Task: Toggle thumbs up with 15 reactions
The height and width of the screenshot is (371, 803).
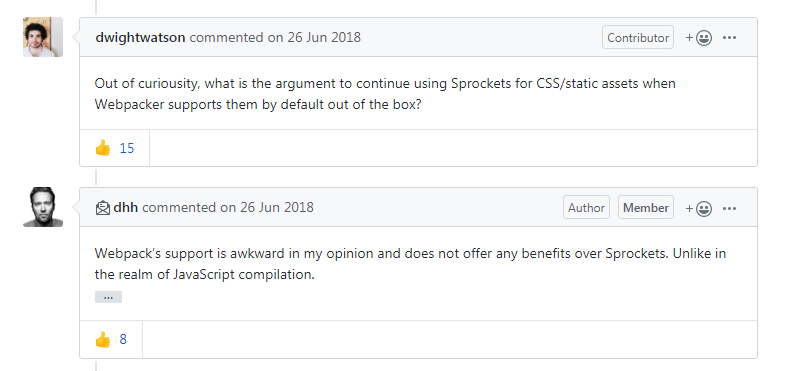Action: [x=115, y=148]
